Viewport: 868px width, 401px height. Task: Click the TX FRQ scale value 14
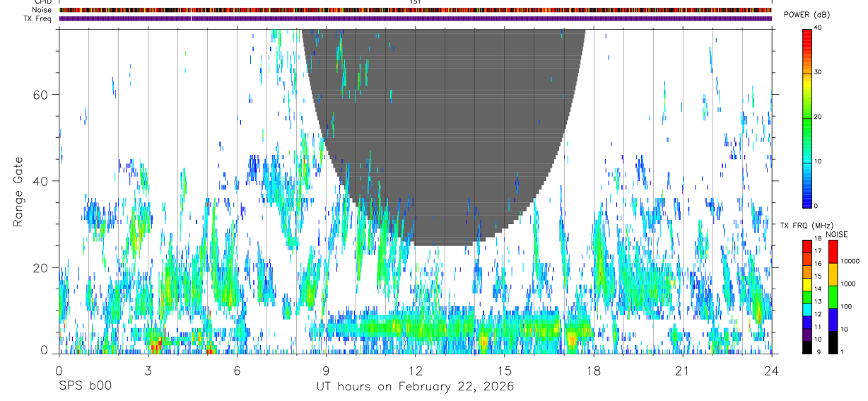(x=818, y=289)
